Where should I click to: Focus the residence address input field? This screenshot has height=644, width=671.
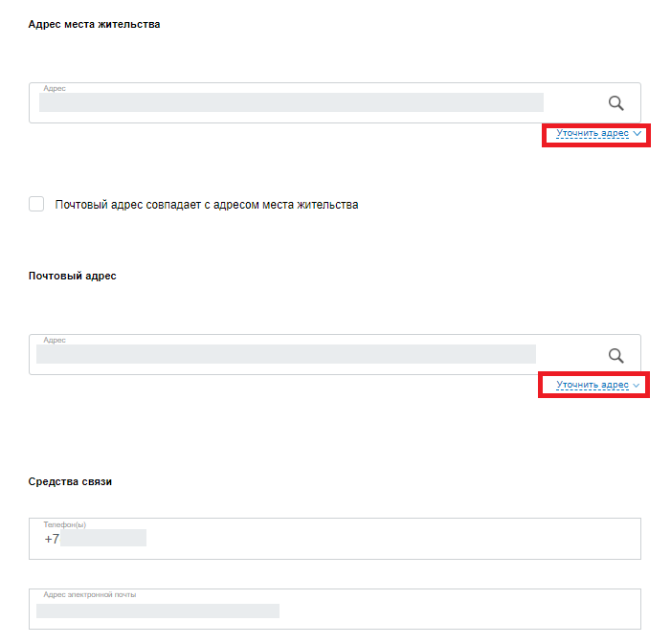tap(335, 102)
